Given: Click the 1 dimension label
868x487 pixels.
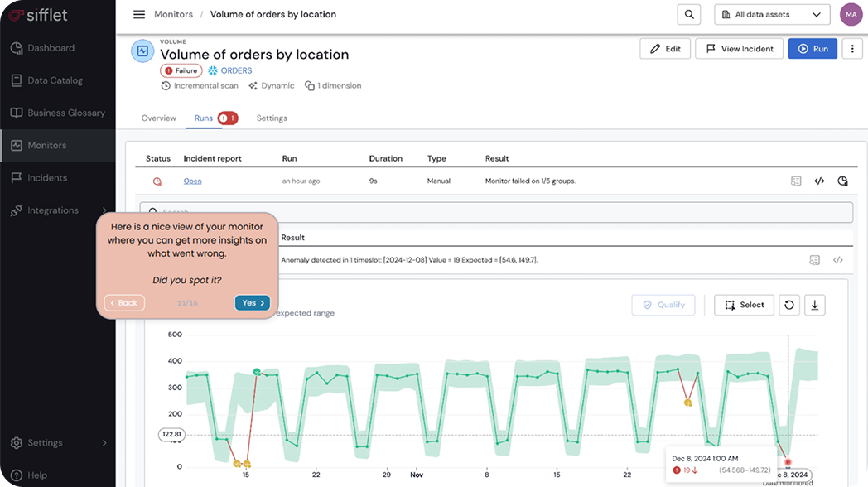Looking at the screenshot, I should [333, 86].
